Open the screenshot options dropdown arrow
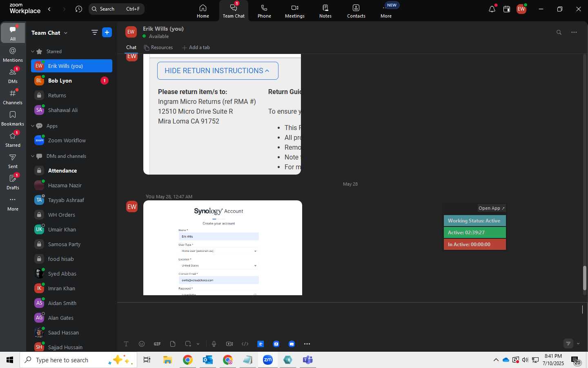Screen dimensions: 588x368 click(x=198, y=344)
